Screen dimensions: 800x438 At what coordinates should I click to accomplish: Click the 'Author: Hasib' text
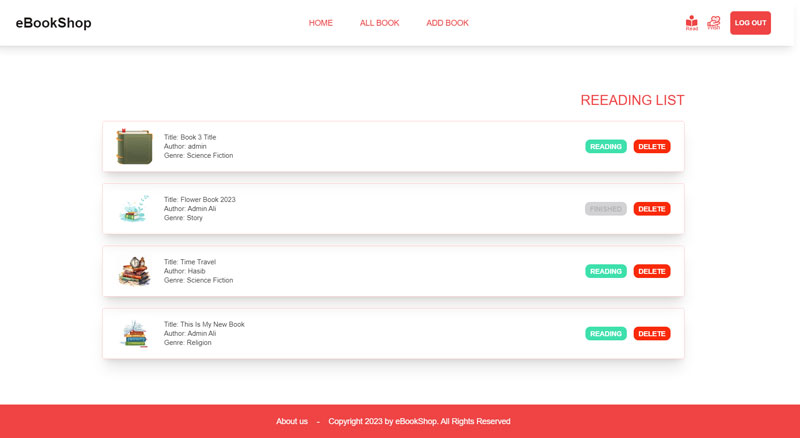[184, 271]
